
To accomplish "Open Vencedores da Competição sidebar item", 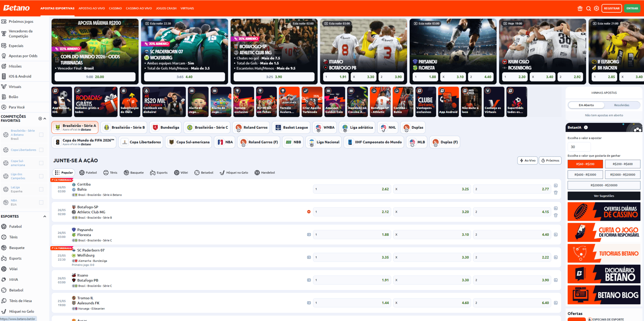I will click(20, 34).
